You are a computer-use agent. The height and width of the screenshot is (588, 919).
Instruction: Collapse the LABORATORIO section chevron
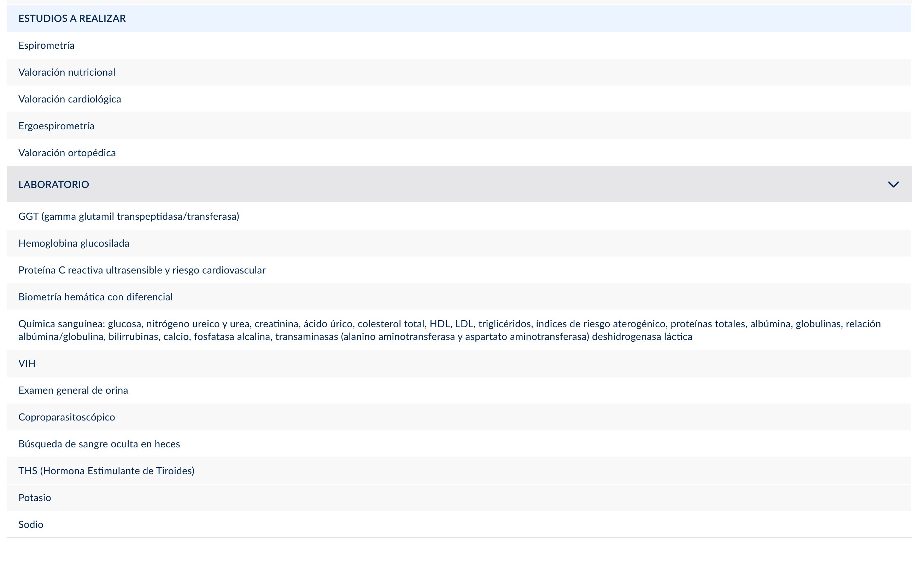pos(893,184)
